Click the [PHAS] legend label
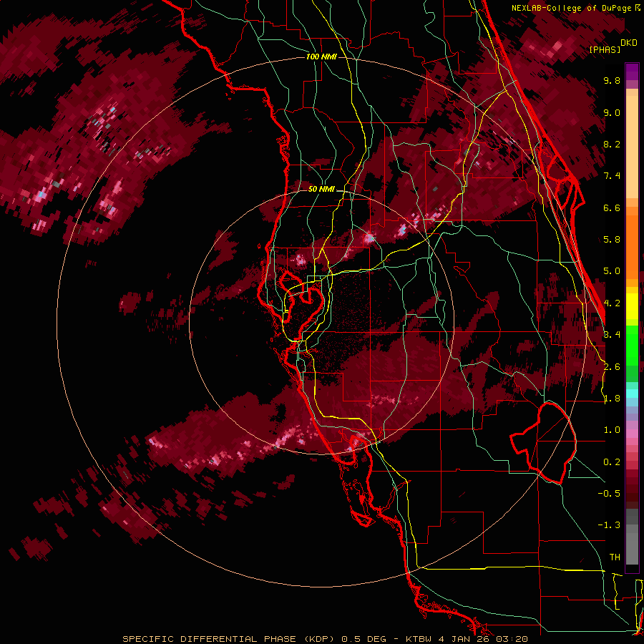Screen dimensions: 644x644 (605, 49)
